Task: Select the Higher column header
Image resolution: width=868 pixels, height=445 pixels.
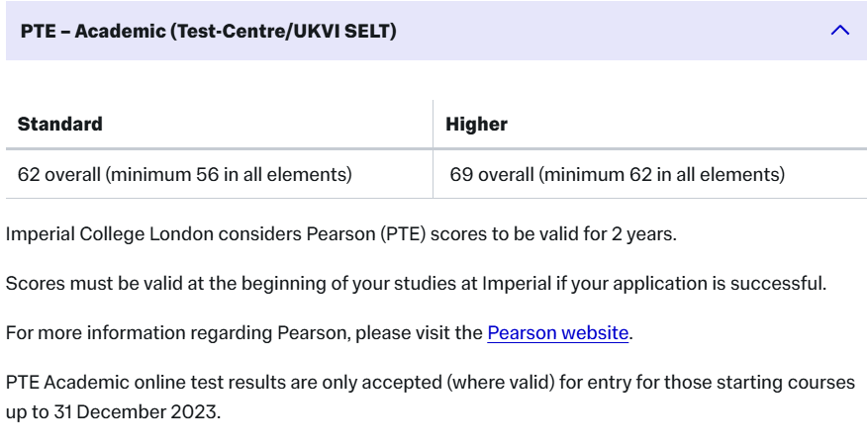Action: coord(476,125)
